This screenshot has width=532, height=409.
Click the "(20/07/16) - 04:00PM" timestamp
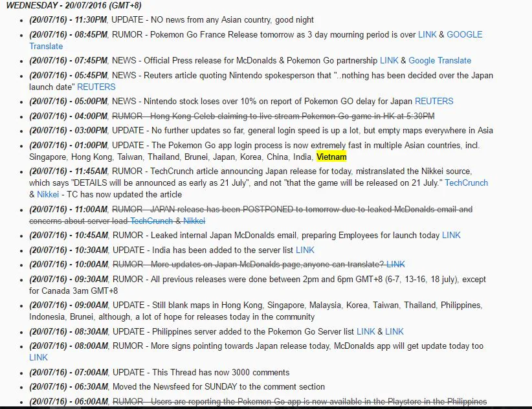coord(69,116)
